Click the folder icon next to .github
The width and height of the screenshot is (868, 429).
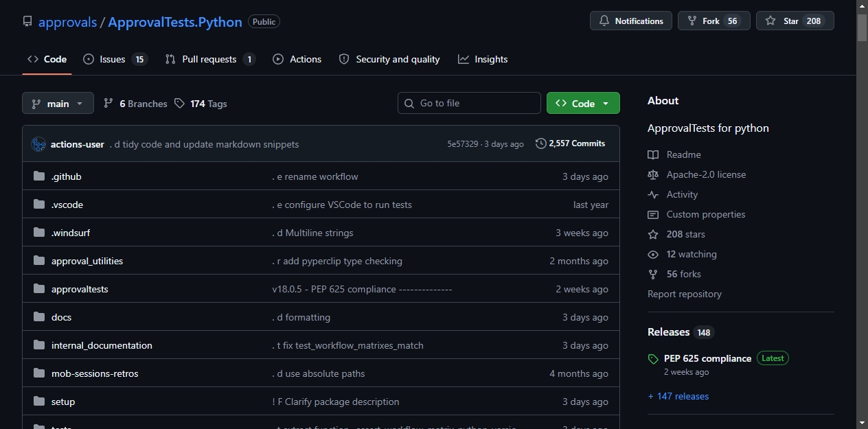[39, 176]
